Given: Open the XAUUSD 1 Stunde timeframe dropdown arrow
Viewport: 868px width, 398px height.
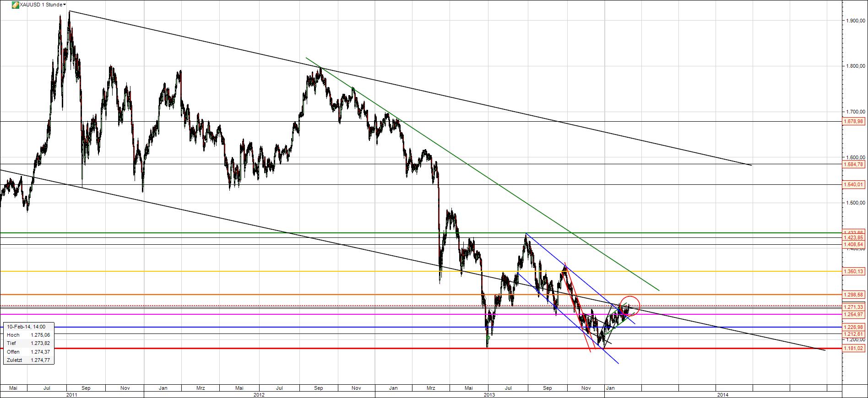Looking at the screenshot, I should pyautogui.click(x=64, y=5).
